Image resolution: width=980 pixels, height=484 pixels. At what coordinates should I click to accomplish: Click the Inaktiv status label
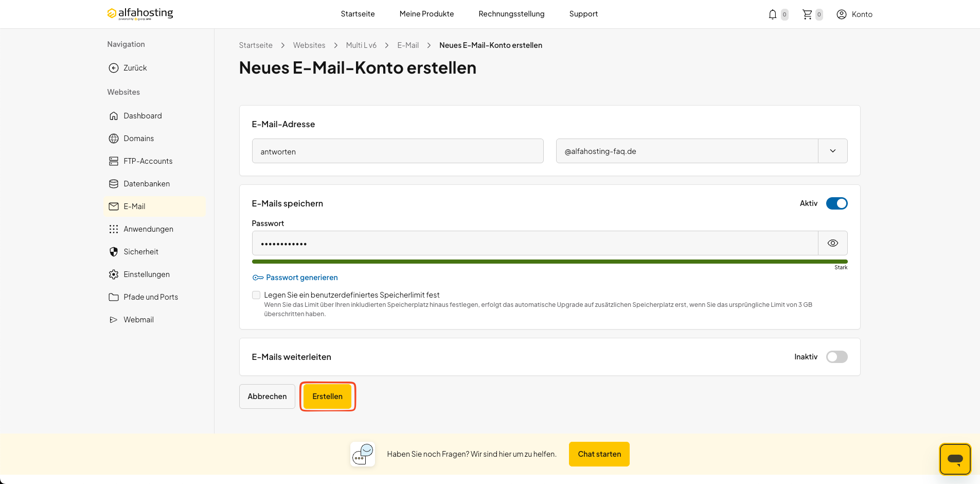tap(806, 357)
